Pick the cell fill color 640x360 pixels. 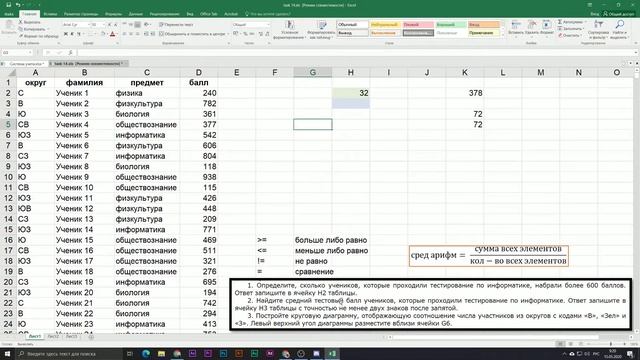click(x=103, y=34)
